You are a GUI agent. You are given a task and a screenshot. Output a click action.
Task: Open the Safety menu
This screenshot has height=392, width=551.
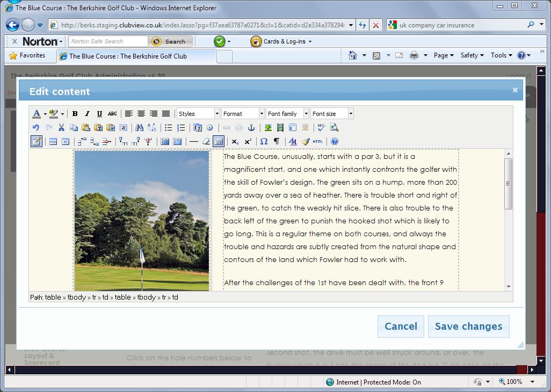pyautogui.click(x=472, y=55)
